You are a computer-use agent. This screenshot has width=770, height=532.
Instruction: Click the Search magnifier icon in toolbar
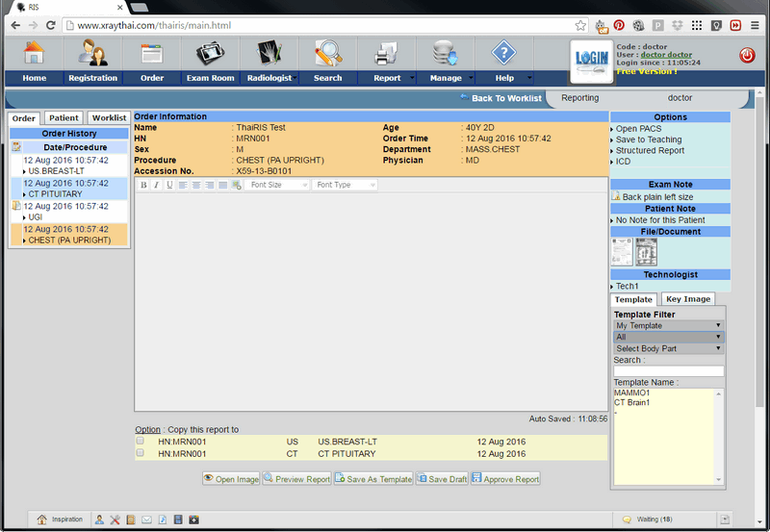click(327, 54)
